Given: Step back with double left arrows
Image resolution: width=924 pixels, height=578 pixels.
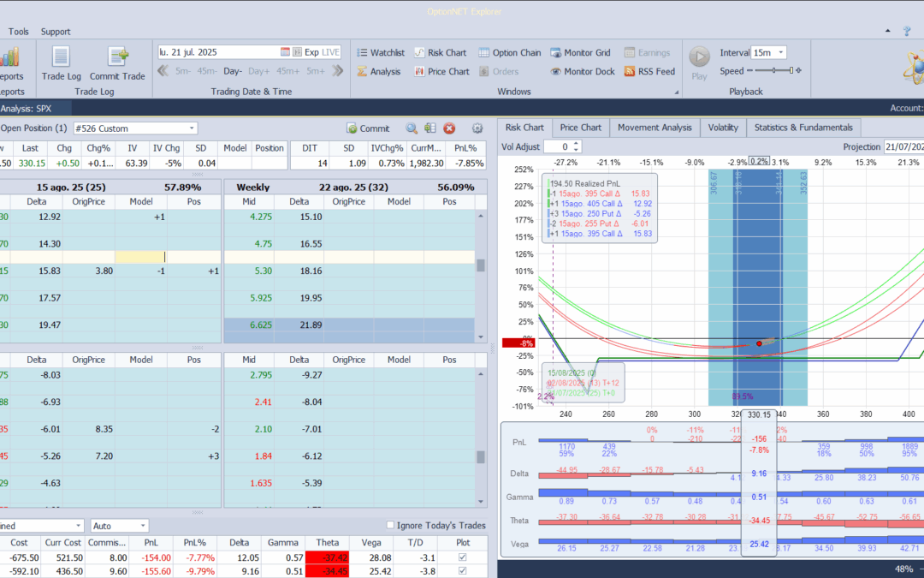Looking at the screenshot, I should [163, 71].
